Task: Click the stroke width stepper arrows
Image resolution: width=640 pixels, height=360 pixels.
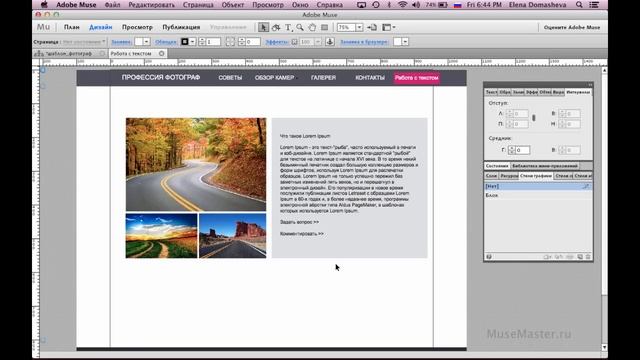Action: 202,42
